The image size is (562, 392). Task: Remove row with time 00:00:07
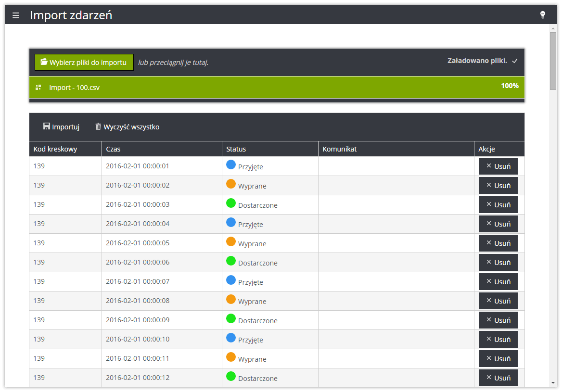pyautogui.click(x=498, y=282)
